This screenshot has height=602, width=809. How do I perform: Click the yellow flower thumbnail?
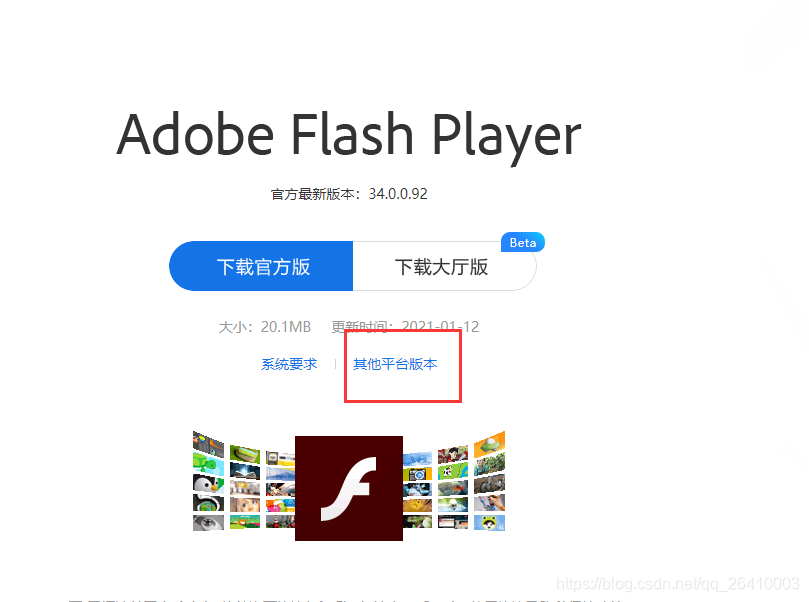[x=417, y=506]
